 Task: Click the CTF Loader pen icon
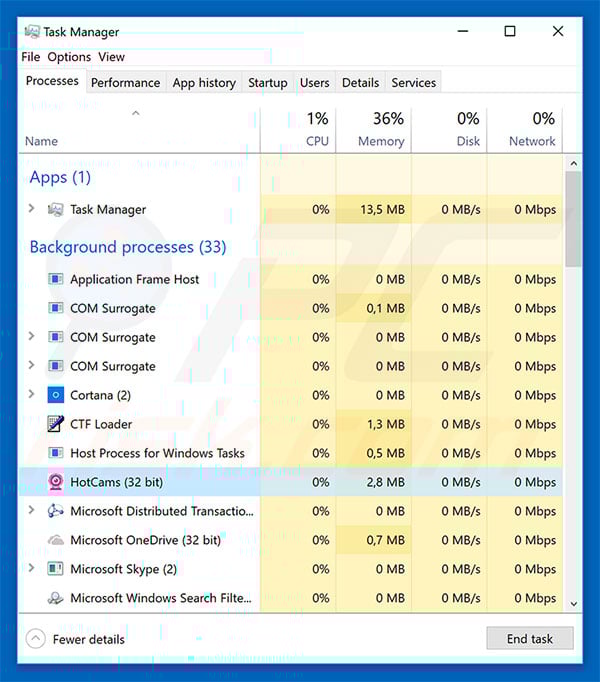55,424
